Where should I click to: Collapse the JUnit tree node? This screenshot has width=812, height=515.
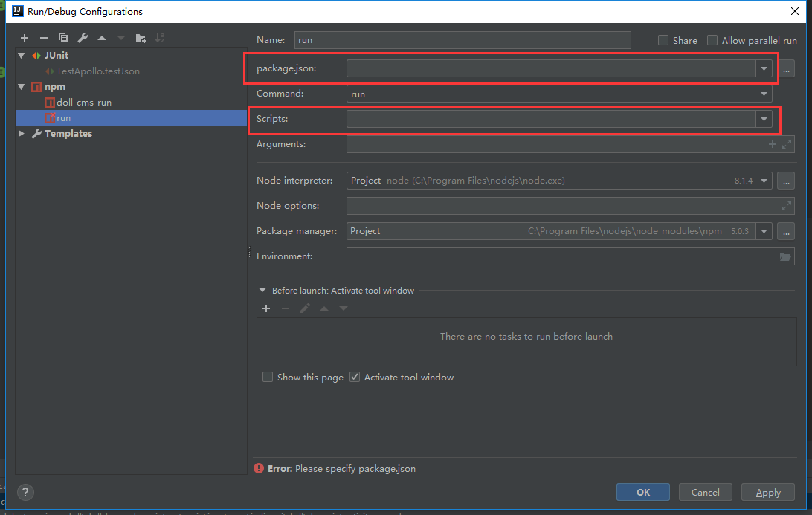tap(22, 56)
